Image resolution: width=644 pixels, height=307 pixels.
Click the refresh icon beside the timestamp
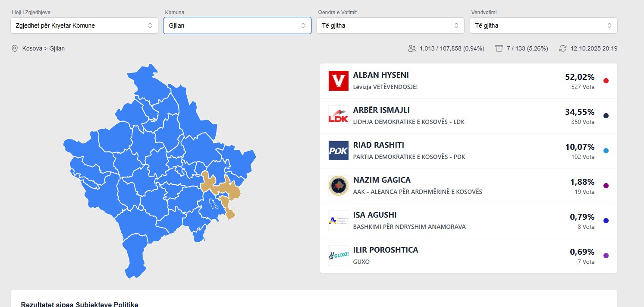[562, 48]
